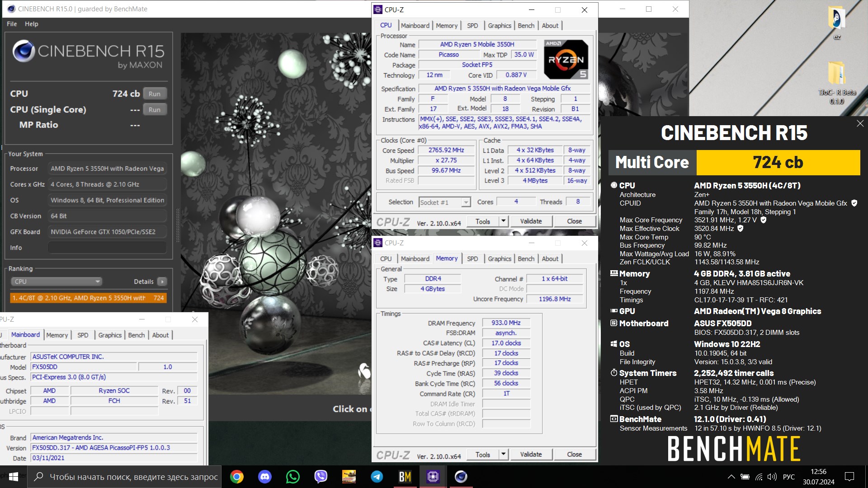Switch to Graphics tab in top CPU-Z window

[500, 26]
